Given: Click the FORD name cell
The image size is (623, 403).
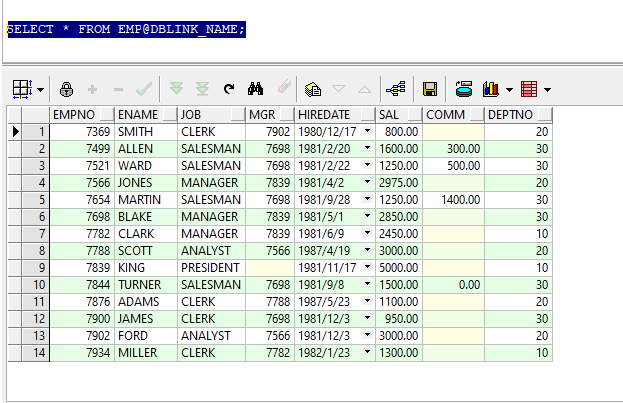Looking at the screenshot, I should (146, 336).
